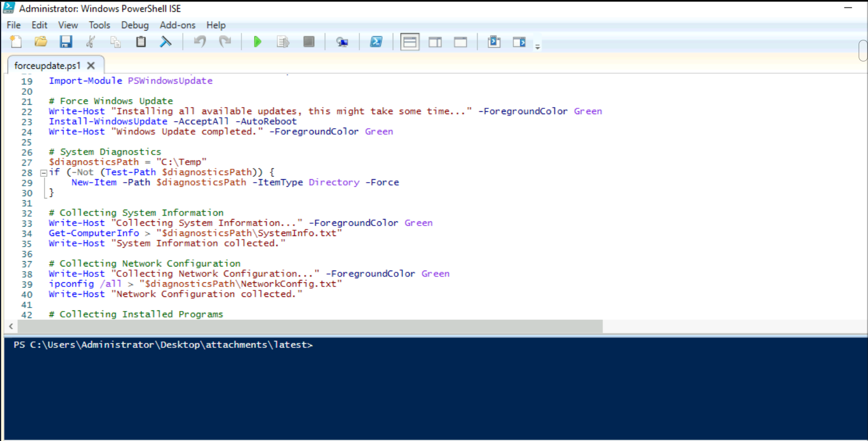Click the horizontal scrollbar left arrow
This screenshot has width=868, height=441.
coord(11,326)
